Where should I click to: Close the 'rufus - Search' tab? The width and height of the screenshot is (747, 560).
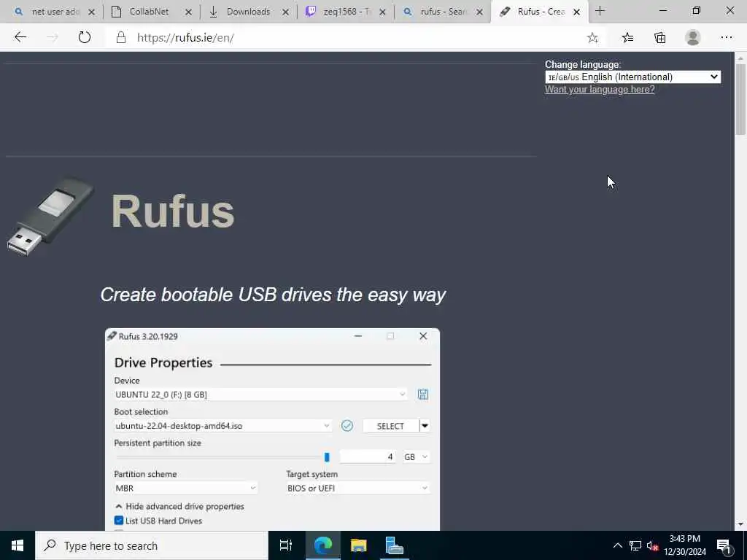[480, 12]
